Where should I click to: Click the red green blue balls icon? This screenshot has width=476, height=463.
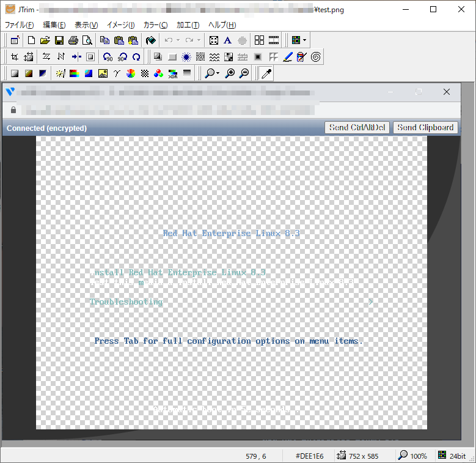point(158,73)
